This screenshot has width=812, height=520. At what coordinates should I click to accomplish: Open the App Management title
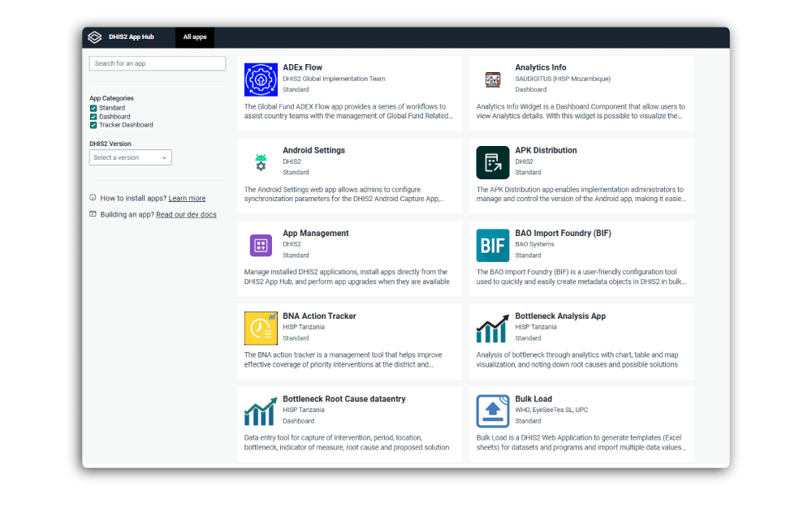pos(316,233)
